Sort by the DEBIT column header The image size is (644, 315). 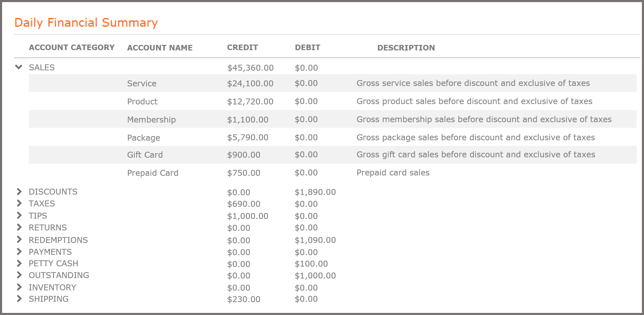click(308, 47)
